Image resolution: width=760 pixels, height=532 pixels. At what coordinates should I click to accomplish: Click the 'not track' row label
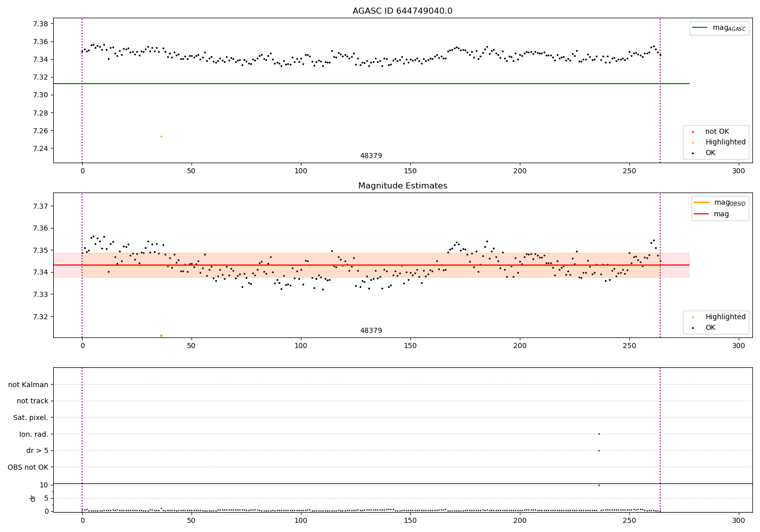32,401
